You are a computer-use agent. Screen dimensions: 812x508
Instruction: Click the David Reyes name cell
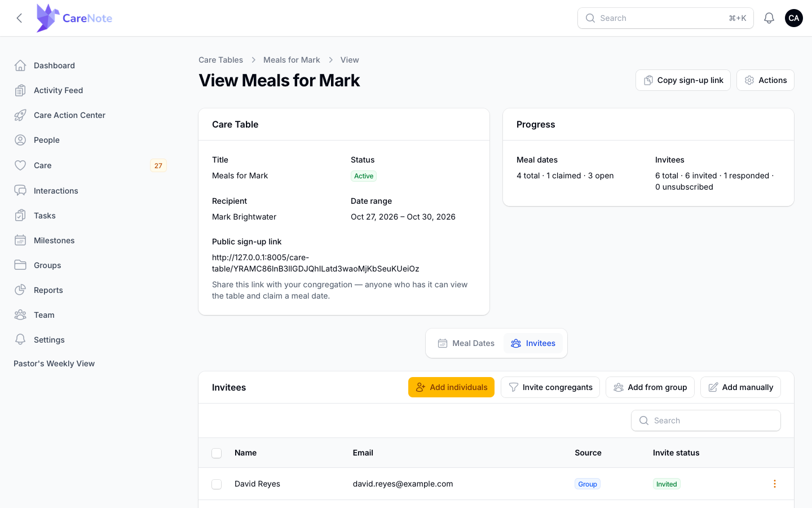(257, 484)
